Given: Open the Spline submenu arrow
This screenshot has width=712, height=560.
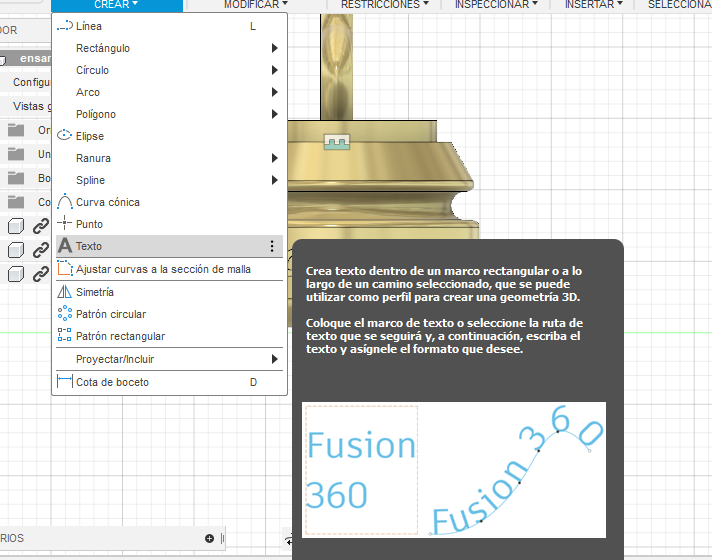Looking at the screenshot, I should 274,180.
